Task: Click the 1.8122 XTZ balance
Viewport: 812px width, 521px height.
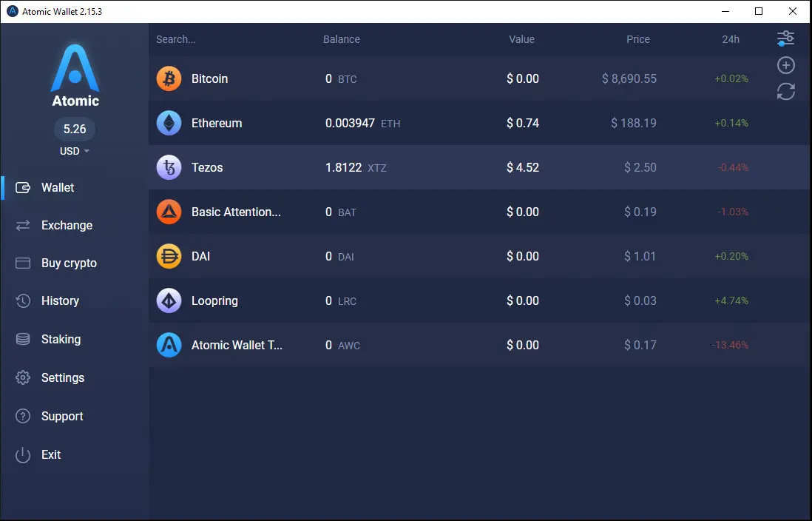Action: pyautogui.click(x=356, y=167)
